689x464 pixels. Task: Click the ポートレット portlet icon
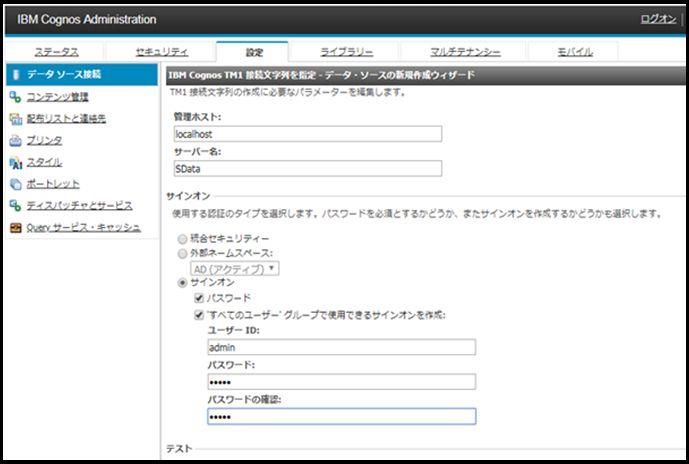(15, 184)
